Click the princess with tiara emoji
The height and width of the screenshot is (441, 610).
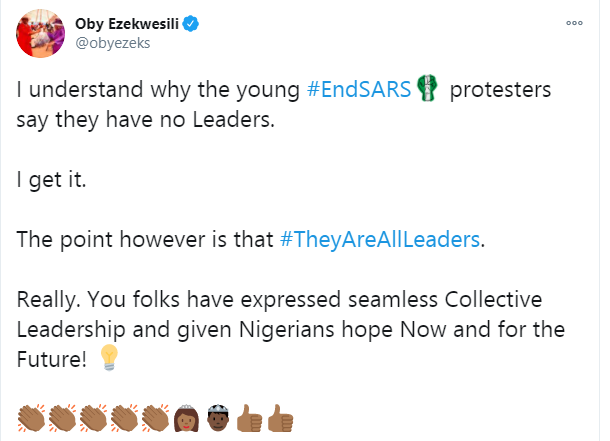(x=186, y=418)
